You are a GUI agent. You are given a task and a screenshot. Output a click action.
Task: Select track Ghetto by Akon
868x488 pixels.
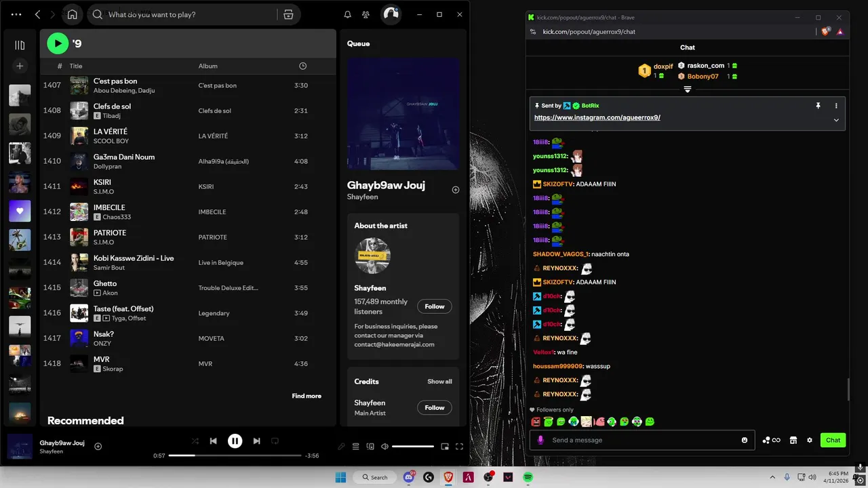tap(188, 287)
